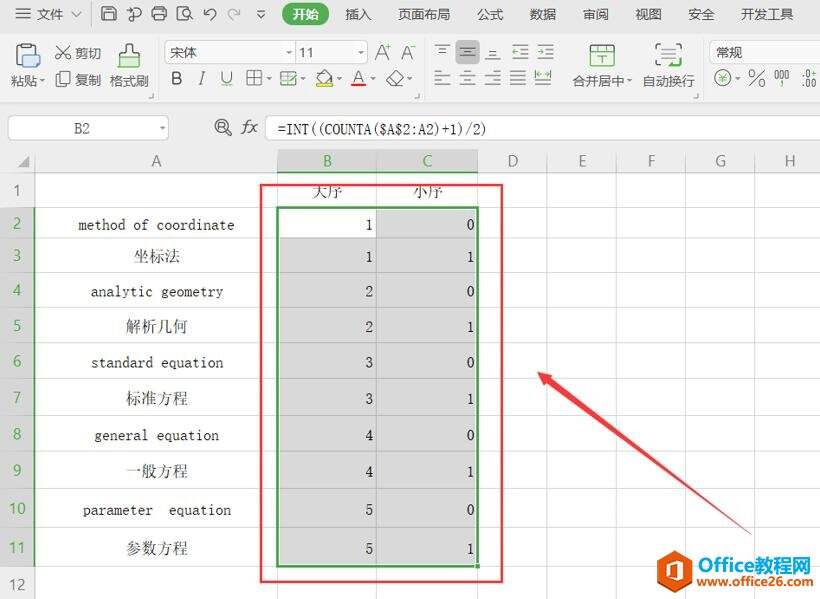Switch to the 公式 ribbon tab
Viewport: 820px width, 599px height.
coord(490,14)
